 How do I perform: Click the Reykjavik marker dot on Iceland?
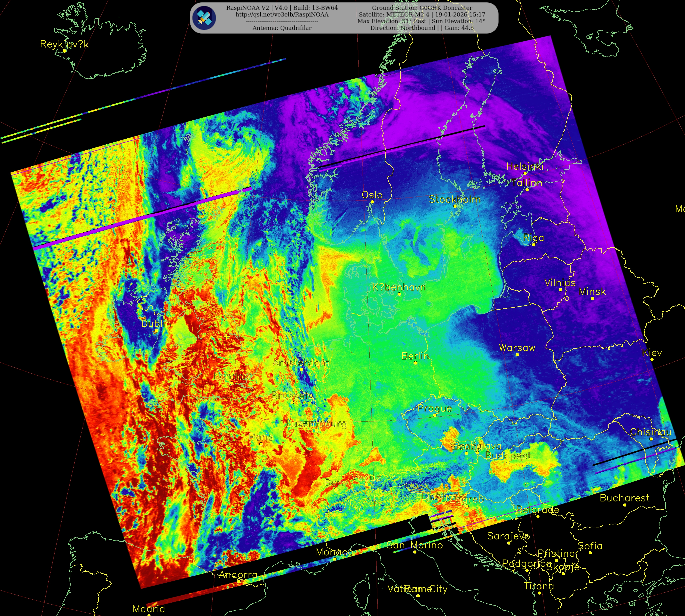pos(64,51)
